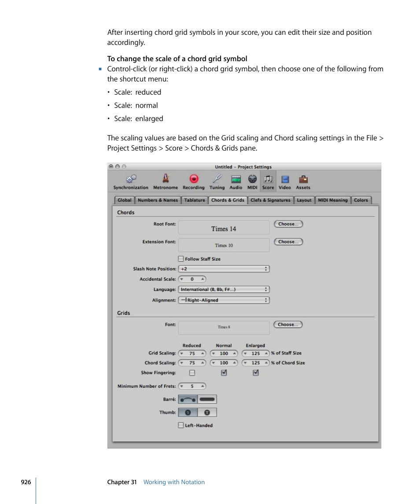The width and height of the screenshot is (420, 504).
Task: Choose the Extension Font
Action: pyautogui.click(x=288, y=242)
